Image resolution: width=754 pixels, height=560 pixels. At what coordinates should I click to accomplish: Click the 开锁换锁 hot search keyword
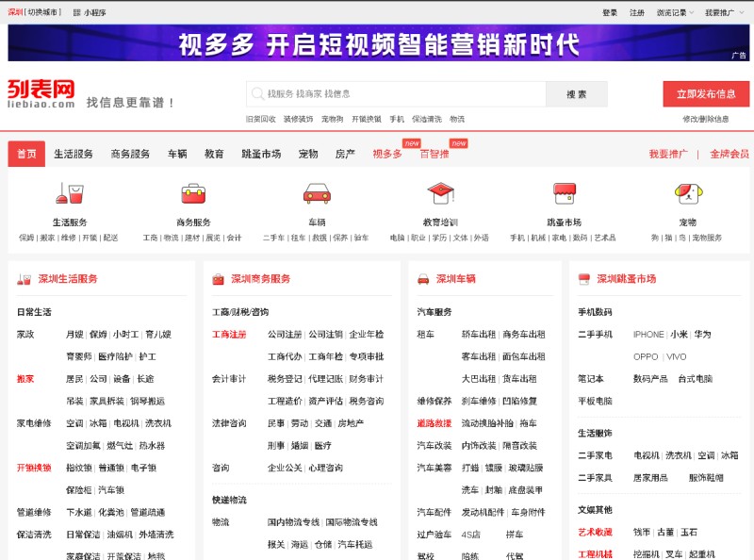point(367,119)
